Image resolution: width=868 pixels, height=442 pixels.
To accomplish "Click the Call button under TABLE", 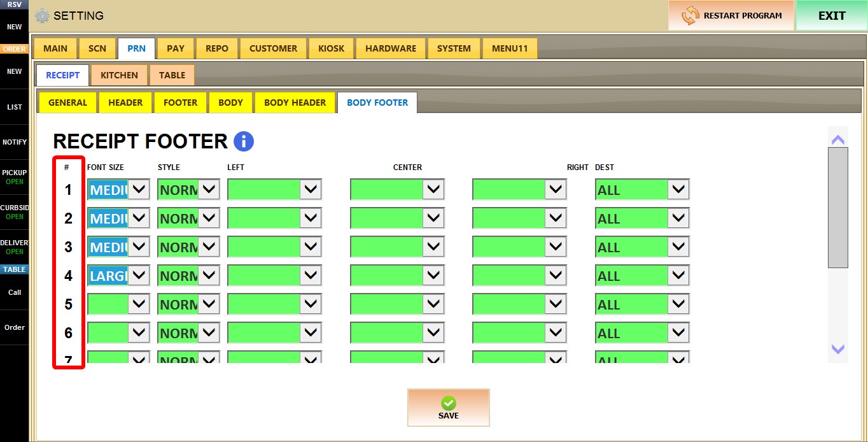I will point(14,292).
